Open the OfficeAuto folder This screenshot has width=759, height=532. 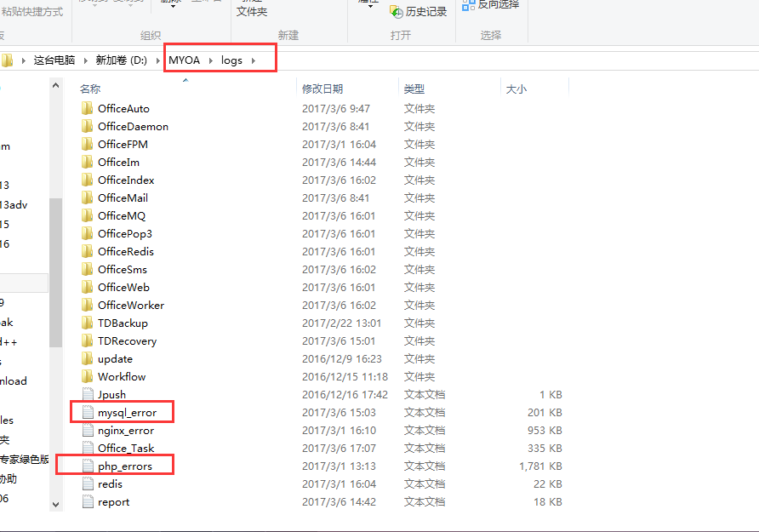[123, 109]
